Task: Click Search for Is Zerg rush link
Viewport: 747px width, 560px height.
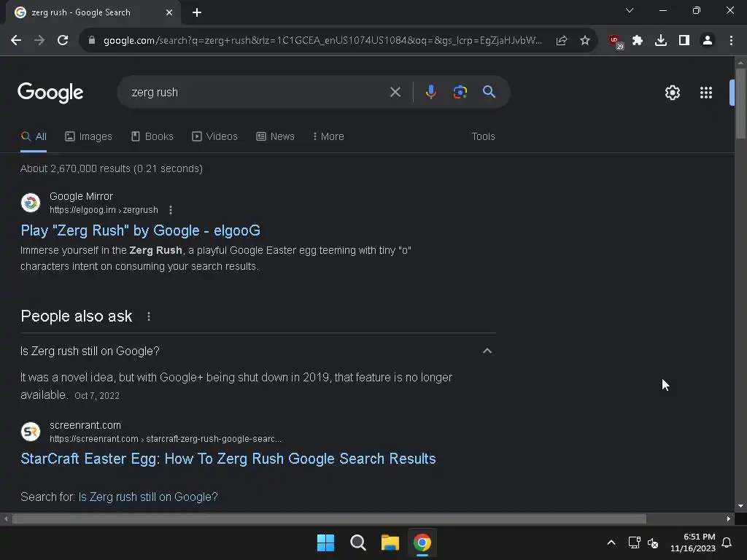Action: pos(148,497)
